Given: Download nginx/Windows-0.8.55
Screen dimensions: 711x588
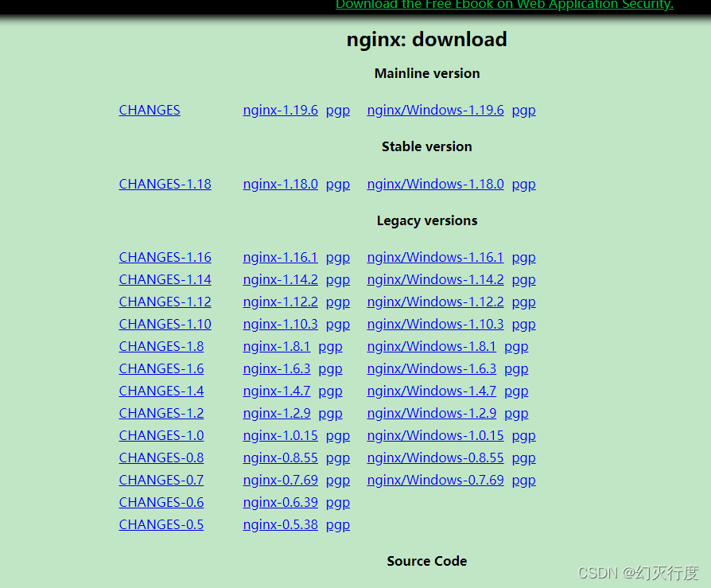Looking at the screenshot, I should [x=435, y=458].
